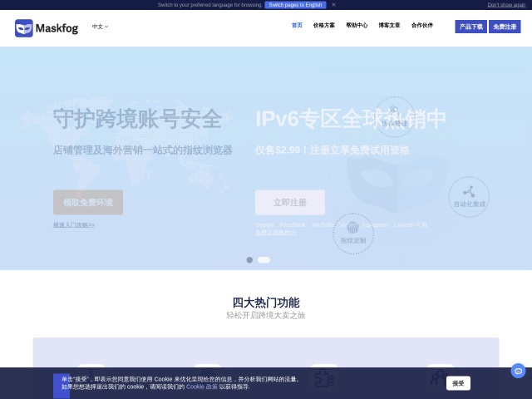Open 免费试用教程 link
Image resolution: width=532 pixels, height=399 pixels.
click(x=276, y=233)
